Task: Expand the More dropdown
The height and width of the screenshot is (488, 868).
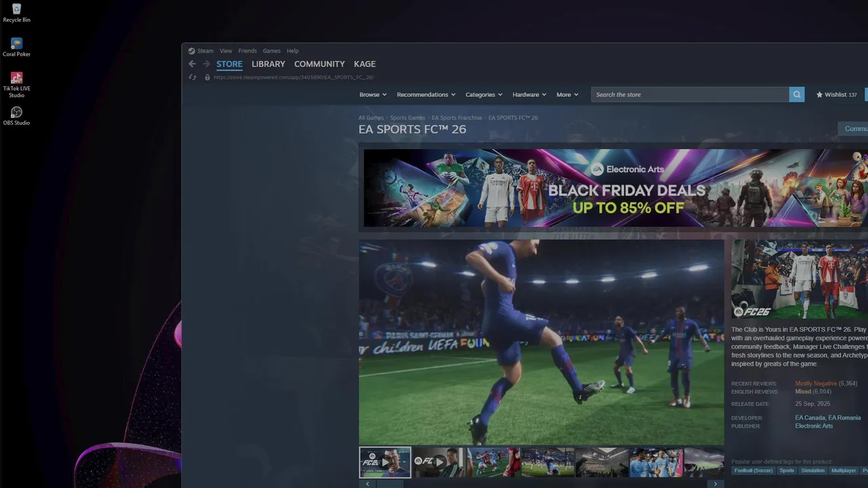Action: pyautogui.click(x=568, y=95)
